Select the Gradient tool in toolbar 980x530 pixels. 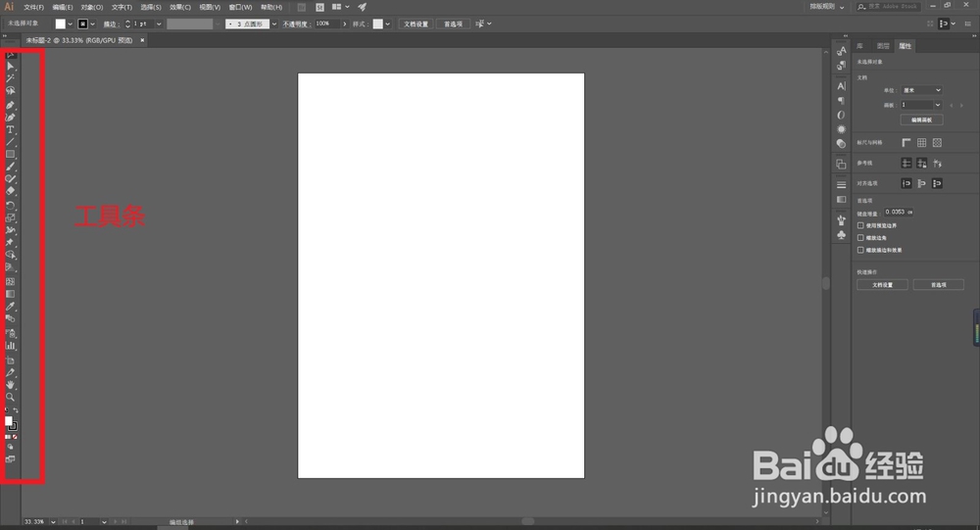click(x=11, y=294)
